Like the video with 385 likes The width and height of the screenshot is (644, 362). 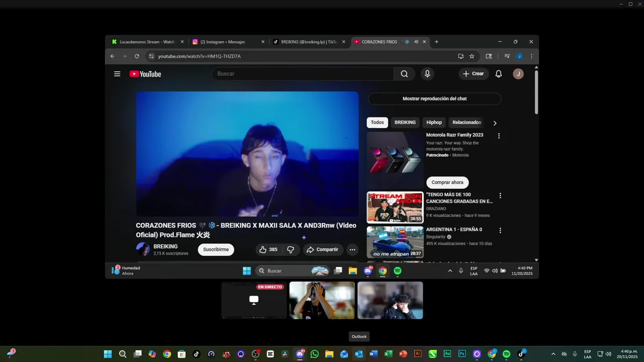click(269, 249)
